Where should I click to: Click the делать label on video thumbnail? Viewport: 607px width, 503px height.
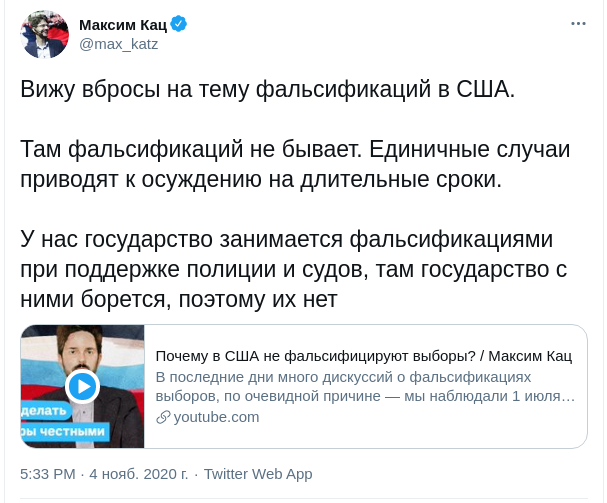tap(44, 410)
